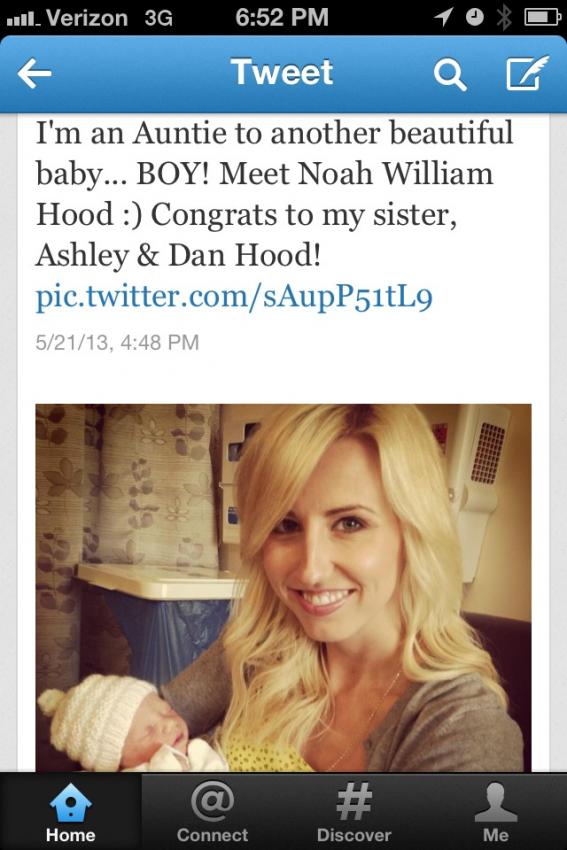
Task: Tap the 3G network indicator
Action: [x=159, y=18]
